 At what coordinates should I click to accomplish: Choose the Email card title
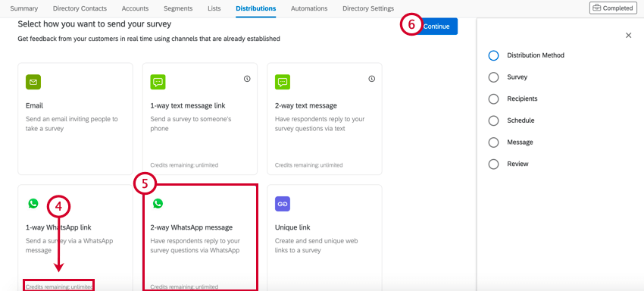[x=35, y=105]
